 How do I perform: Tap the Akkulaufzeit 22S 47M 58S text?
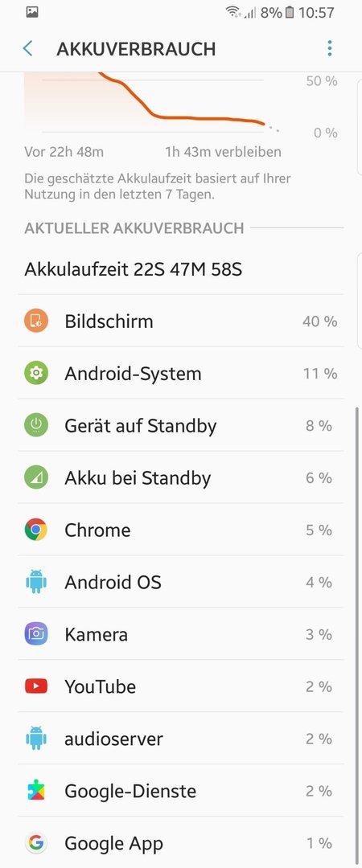coord(133,269)
